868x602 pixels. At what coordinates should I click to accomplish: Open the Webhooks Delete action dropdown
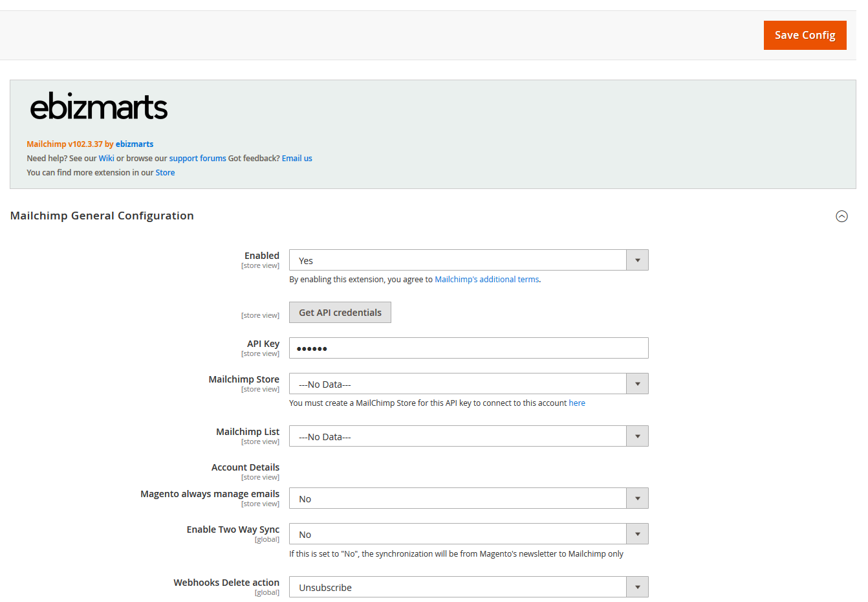[637, 586]
